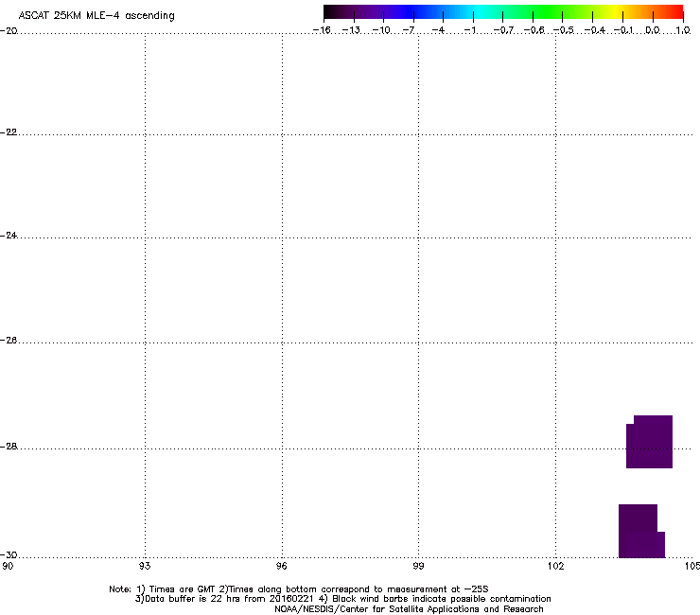Click the '-0.7' color scale label
The image size is (700, 615).
(x=503, y=30)
